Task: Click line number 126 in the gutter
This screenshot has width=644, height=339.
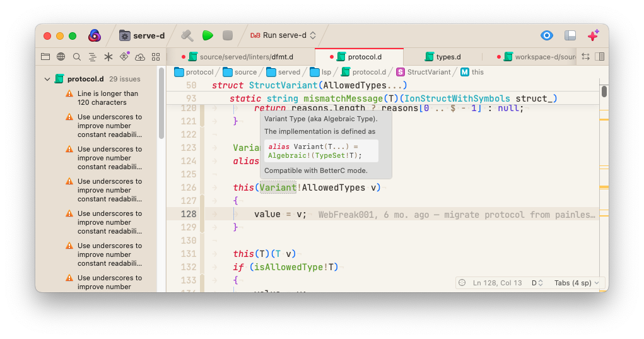Action: point(189,187)
